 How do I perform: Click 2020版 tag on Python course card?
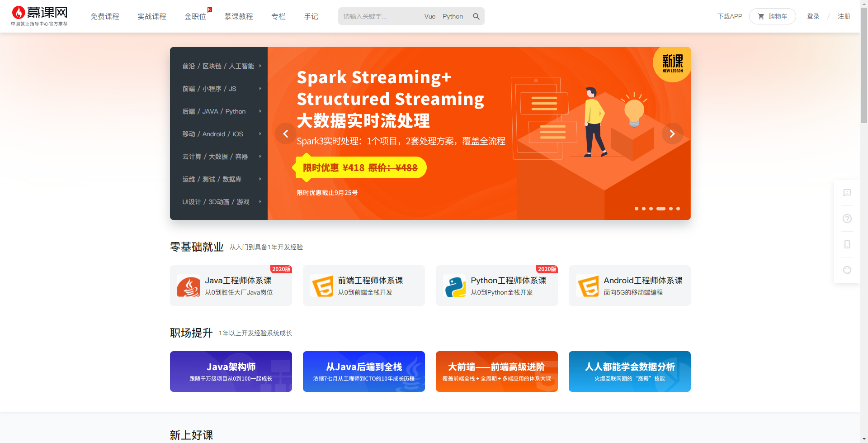(547, 269)
